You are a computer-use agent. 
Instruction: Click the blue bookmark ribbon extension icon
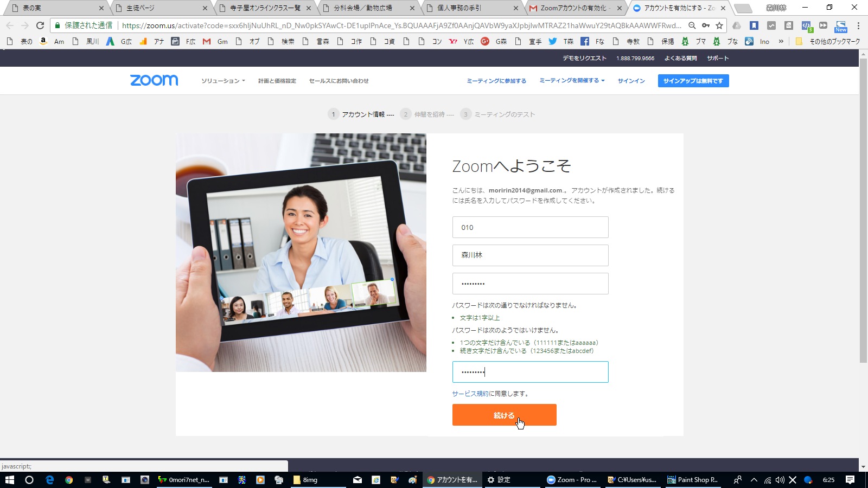[x=754, y=25]
